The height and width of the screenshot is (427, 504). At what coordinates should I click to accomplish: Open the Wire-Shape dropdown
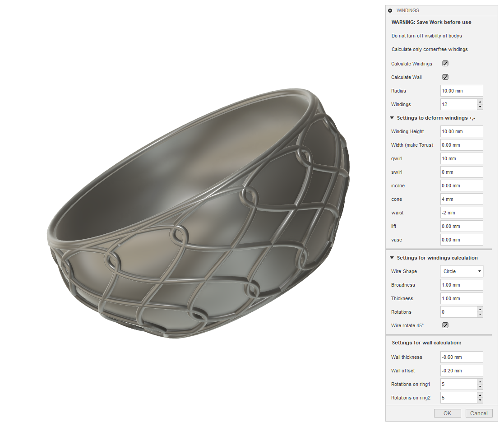(x=462, y=271)
